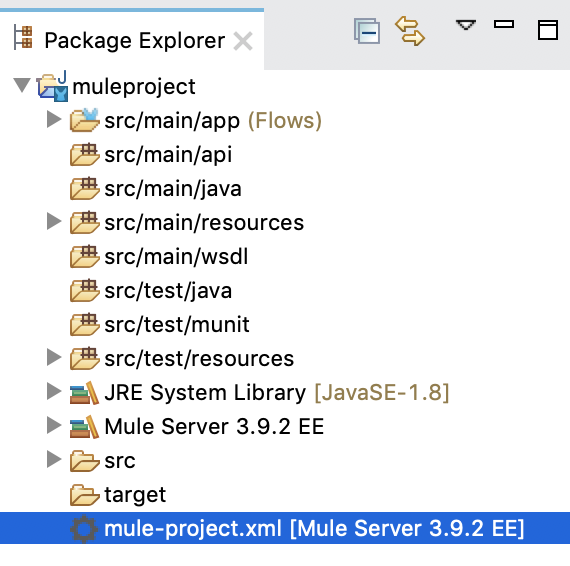
Task: Select the src/main/wsdl entry
Action: (176, 256)
